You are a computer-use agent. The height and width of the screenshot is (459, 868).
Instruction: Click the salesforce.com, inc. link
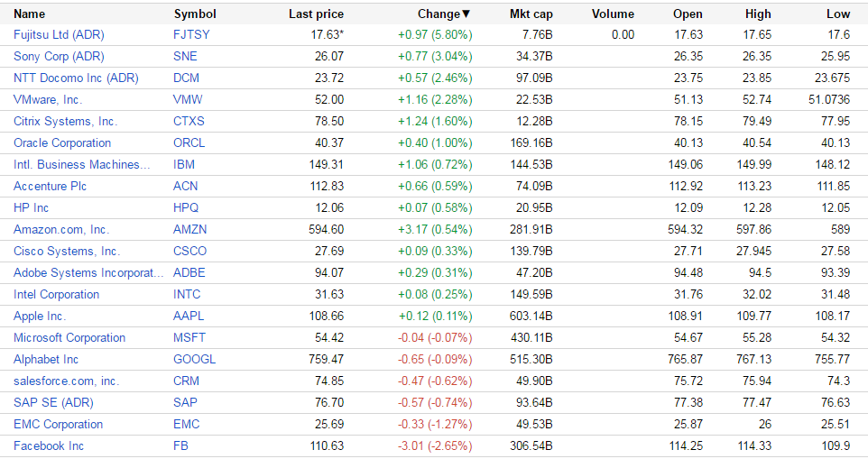click(66, 381)
